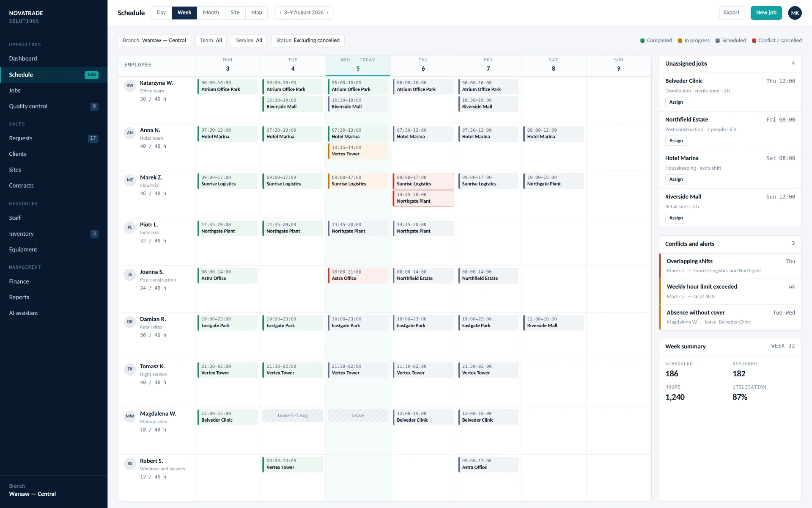Open the MK user avatar menu
Image resolution: width=812 pixels, height=508 pixels.
[x=795, y=13]
